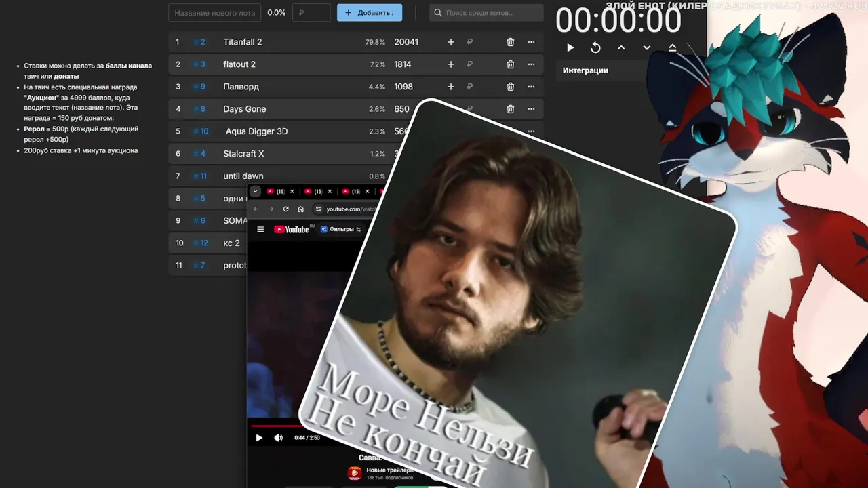Screen dimensions: 868x488
Task: Open more options for Days Gone
Action: pyautogui.click(x=531, y=109)
